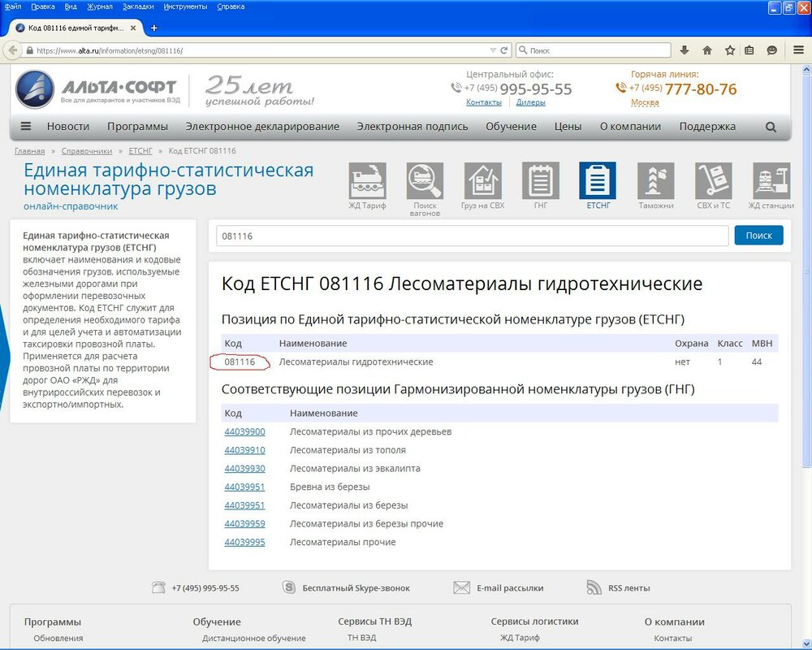Click the telephone icon in footer
The height and width of the screenshot is (650, 812).
[x=158, y=587]
